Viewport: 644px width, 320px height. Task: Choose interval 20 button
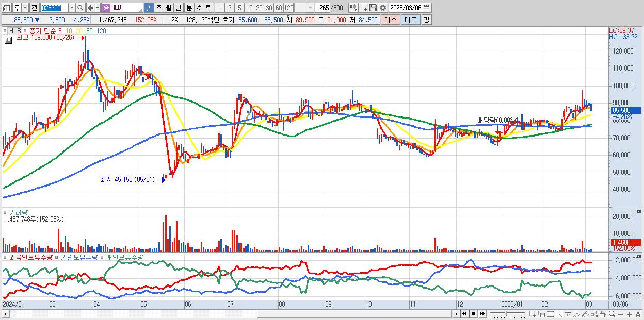[x=259, y=8]
